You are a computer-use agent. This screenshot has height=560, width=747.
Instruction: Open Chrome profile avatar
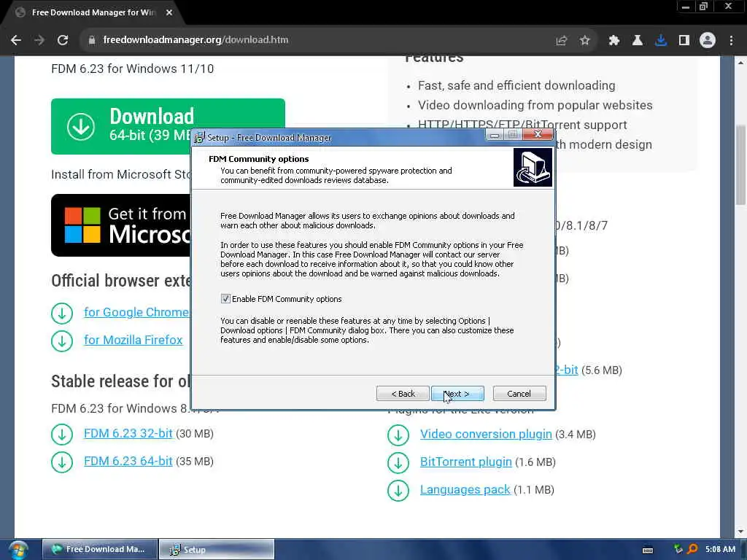(x=708, y=41)
